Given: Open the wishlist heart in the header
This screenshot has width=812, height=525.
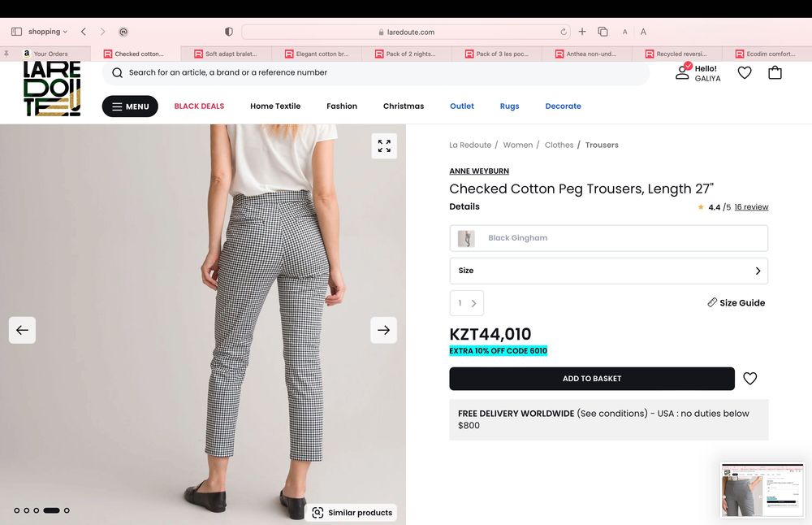Looking at the screenshot, I should pos(745,72).
